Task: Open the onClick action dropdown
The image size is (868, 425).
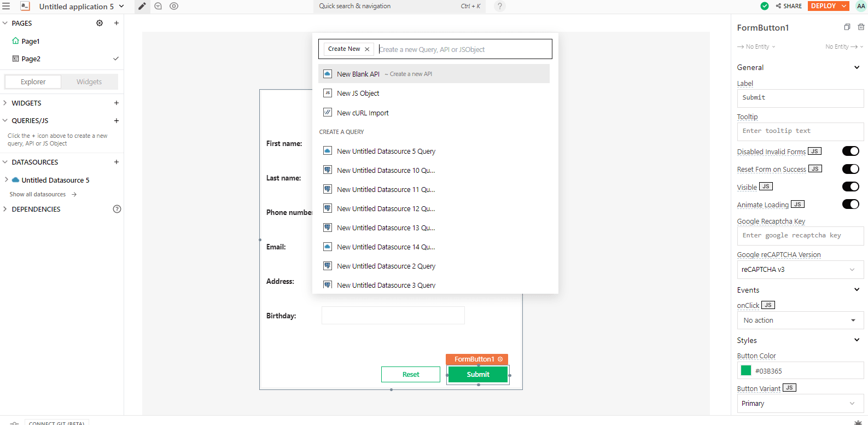Action: click(800, 321)
